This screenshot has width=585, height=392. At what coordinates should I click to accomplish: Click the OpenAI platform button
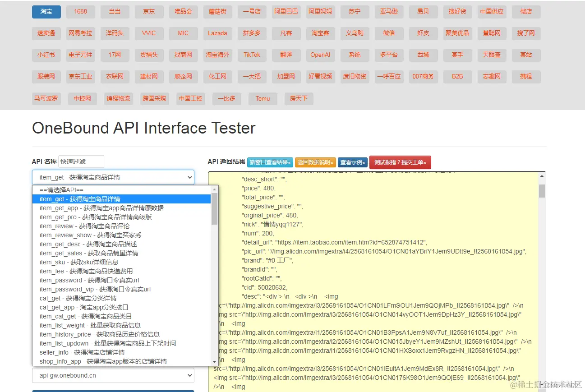(320, 55)
